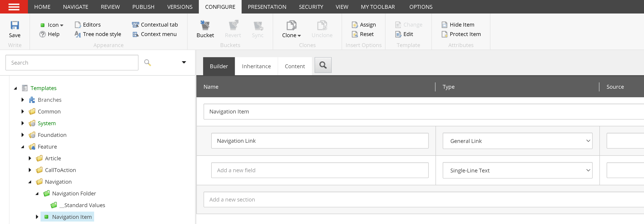The image size is (644, 224).
Task: Select the Hide Item icon
Action: [x=444, y=25]
